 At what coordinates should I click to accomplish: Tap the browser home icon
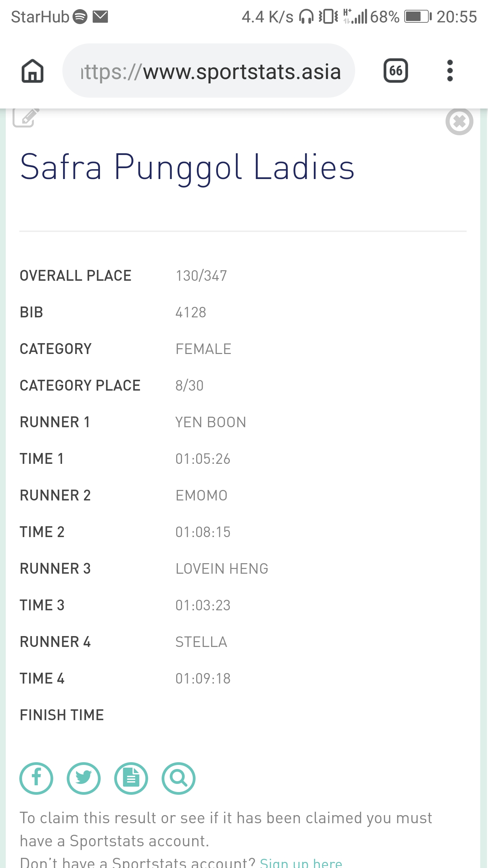pyautogui.click(x=33, y=71)
